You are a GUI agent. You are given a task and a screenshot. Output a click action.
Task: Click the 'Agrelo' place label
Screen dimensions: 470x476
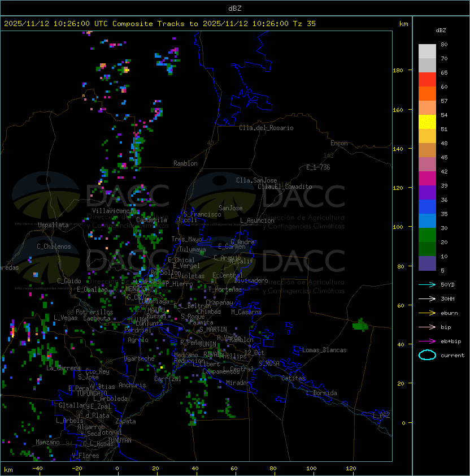coord(138,340)
